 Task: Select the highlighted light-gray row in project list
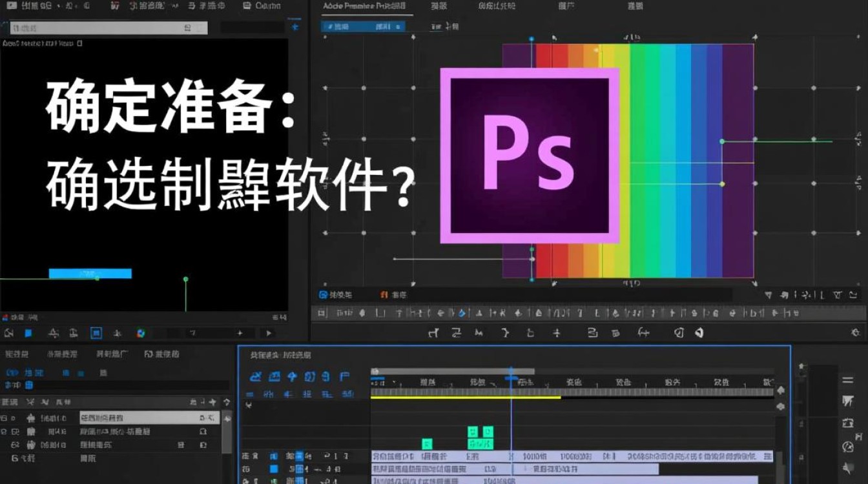tap(150, 418)
